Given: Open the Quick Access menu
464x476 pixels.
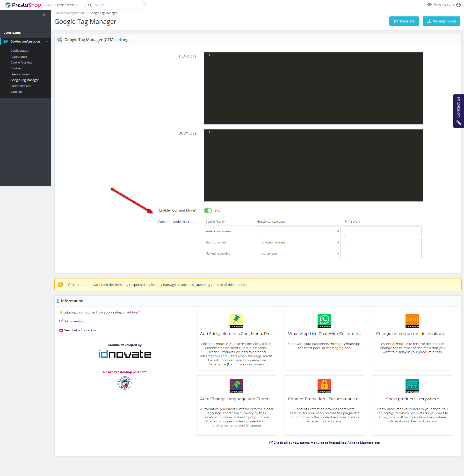Looking at the screenshot, I should (x=66, y=5).
